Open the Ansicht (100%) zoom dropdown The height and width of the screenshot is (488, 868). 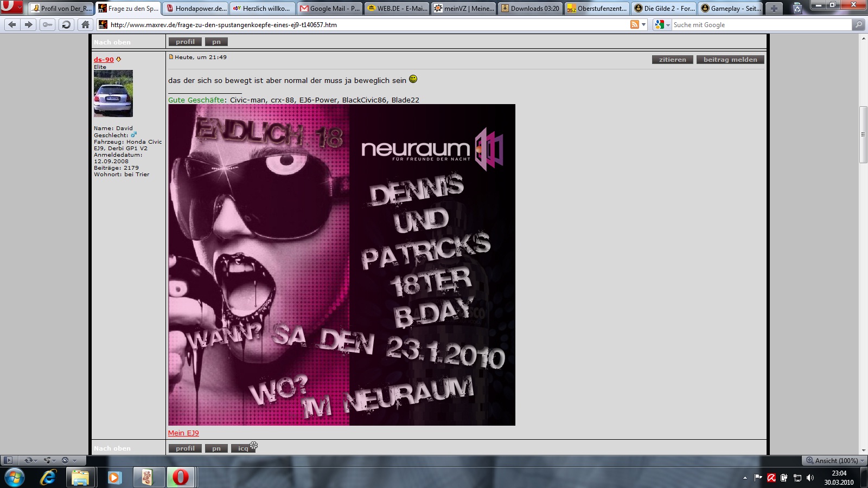point(835,460)
